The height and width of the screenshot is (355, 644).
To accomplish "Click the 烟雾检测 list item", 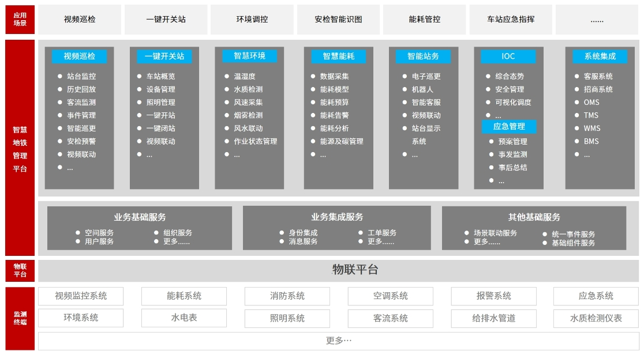I will [248, 115].
